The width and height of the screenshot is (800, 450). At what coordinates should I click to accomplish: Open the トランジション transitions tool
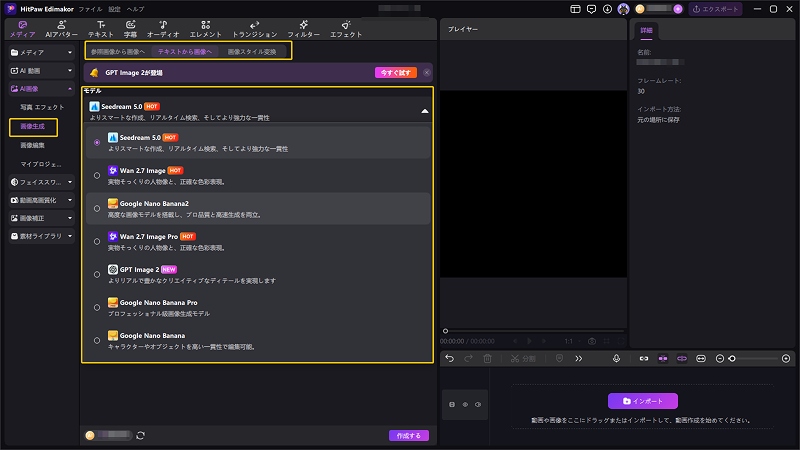pyautogui.click(x=255, y=29)
